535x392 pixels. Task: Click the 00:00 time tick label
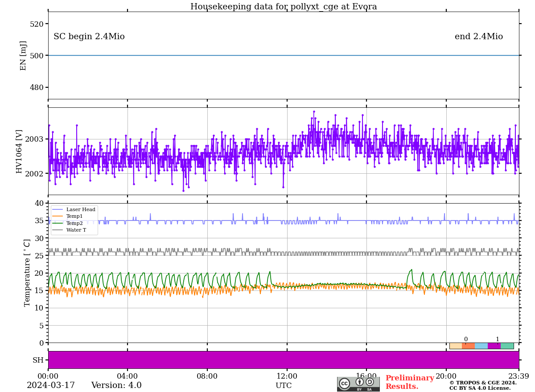[x=48, y=376]
